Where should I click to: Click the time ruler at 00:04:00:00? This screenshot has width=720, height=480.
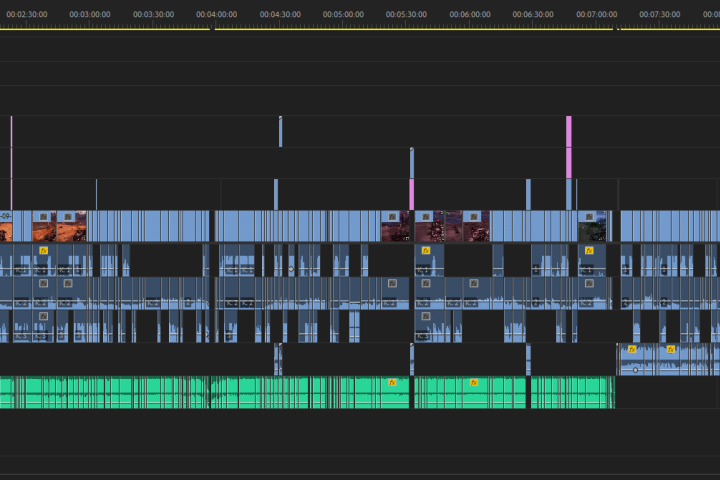pyautogui.click(x=217, y=15)
